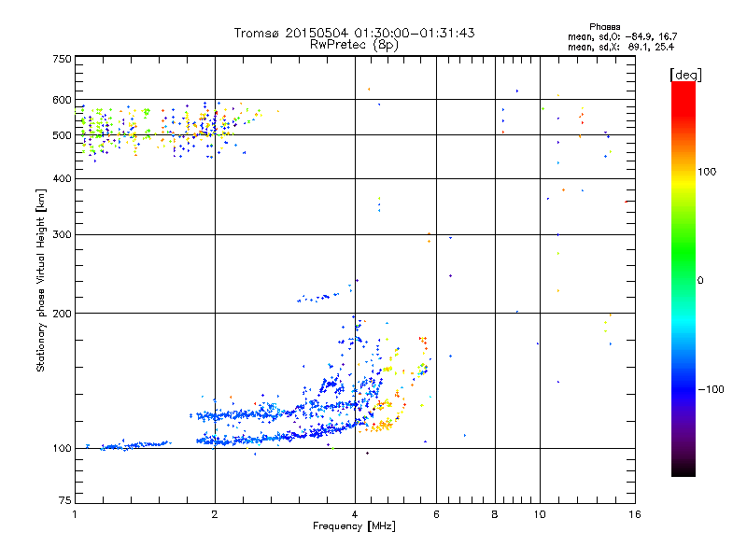
Task: Click the colorbar tick label '100'
Action: [707, 172]
